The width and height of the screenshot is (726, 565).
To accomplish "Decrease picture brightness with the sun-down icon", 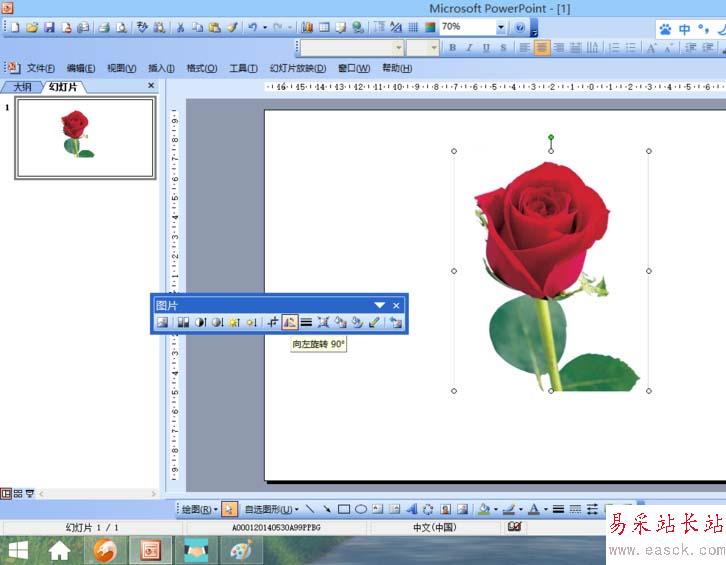I will pos(251,322).
